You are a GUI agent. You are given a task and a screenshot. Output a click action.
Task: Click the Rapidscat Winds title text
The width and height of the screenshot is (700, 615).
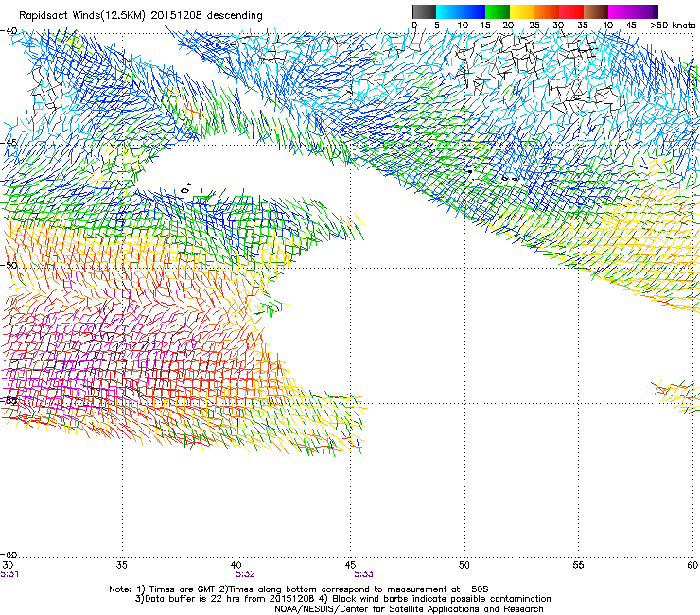141,15
